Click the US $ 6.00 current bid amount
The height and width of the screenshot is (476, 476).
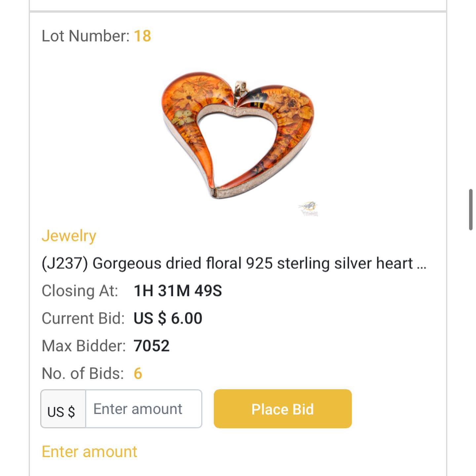[168, 318]
